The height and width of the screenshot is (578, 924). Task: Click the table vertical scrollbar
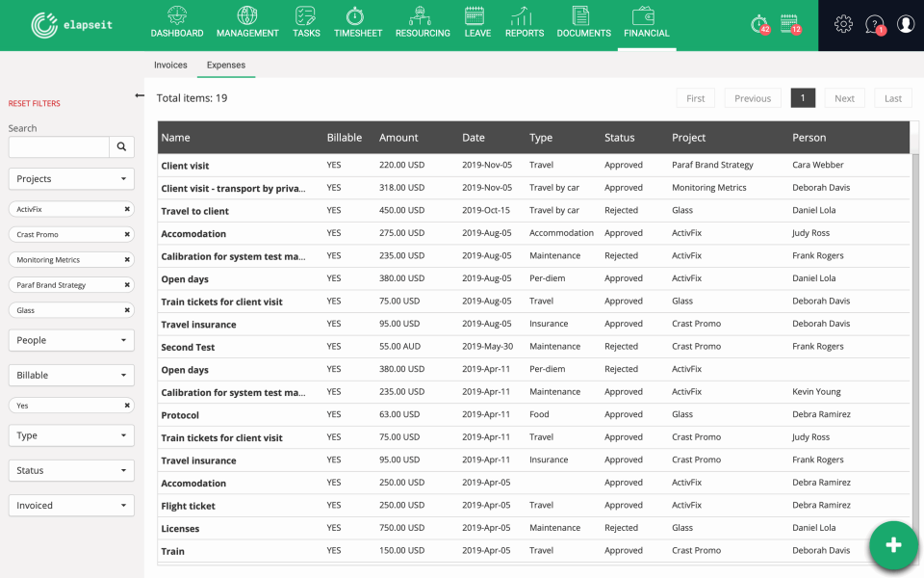[x=914, y=342]
